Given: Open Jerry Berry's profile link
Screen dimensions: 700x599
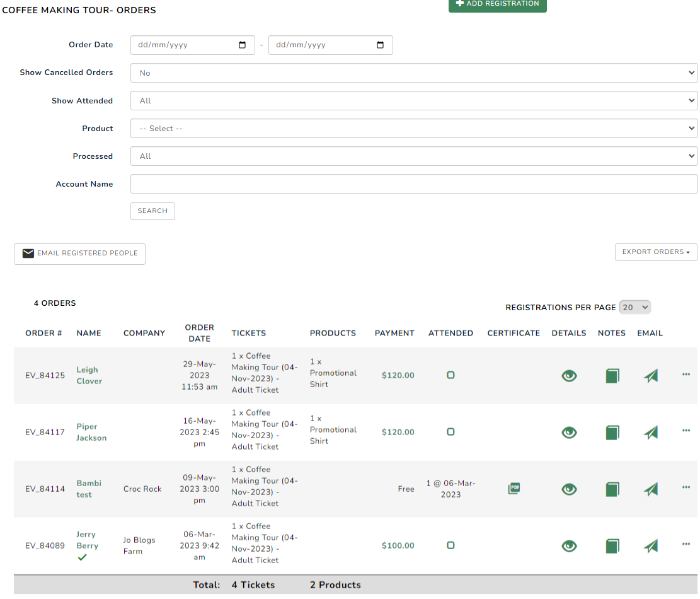Looking at the screenshot, I should (x=87, y=540).
